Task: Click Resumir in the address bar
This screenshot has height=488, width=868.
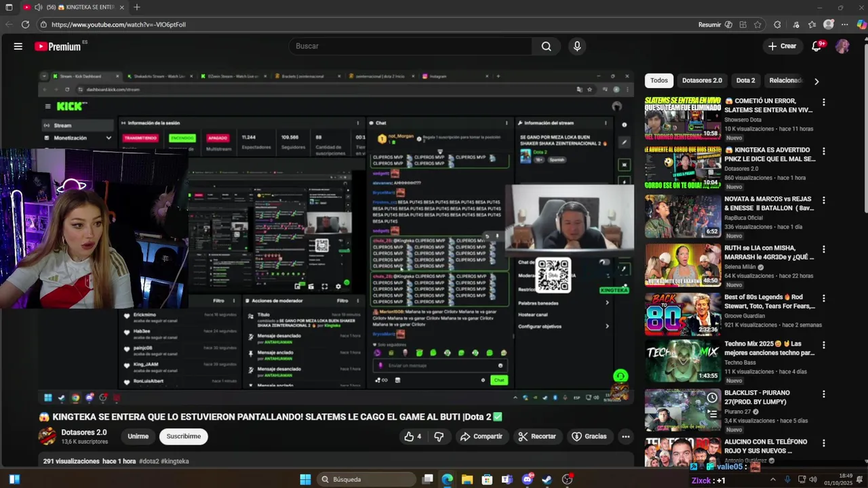Action: [x=715, y=24]
